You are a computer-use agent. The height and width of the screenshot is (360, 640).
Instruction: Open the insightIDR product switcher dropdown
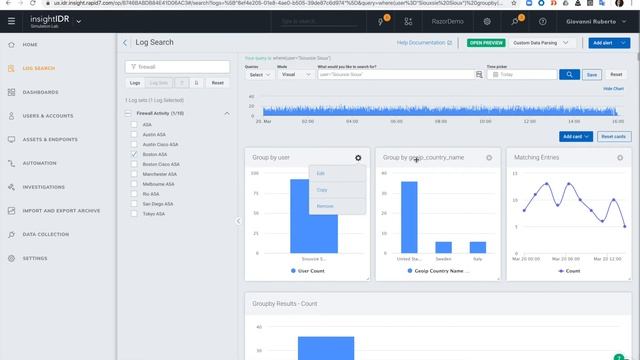click(79, 21)
